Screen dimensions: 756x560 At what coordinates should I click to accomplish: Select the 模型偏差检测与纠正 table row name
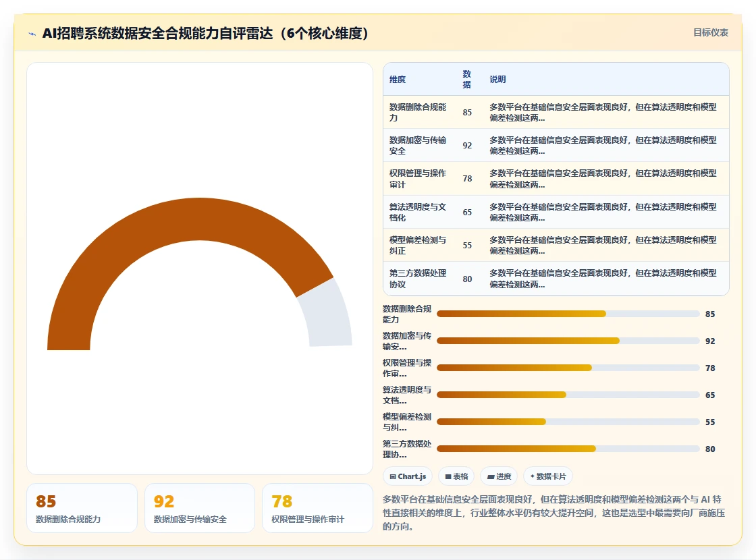click(418, 246)
